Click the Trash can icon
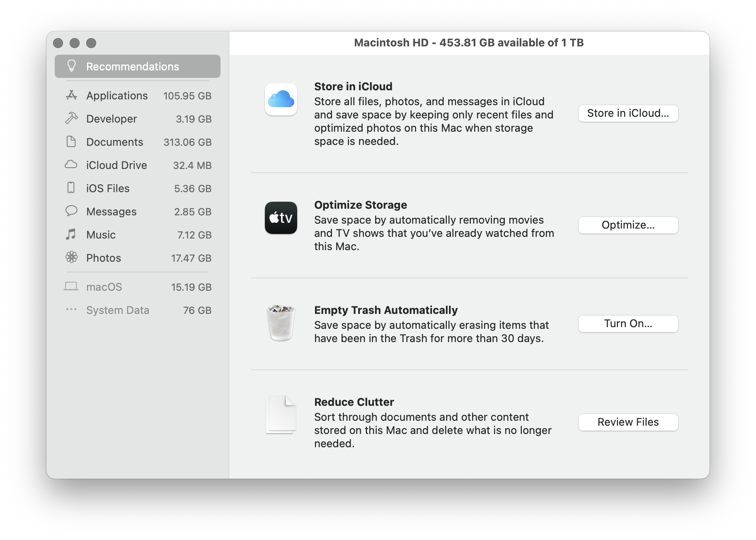756x540 pixels. point(281,323)
